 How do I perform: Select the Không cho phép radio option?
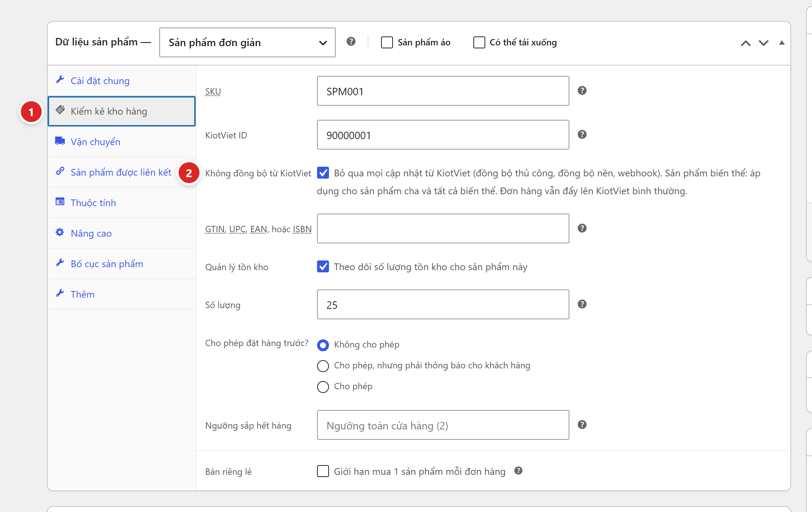(323, 345)
